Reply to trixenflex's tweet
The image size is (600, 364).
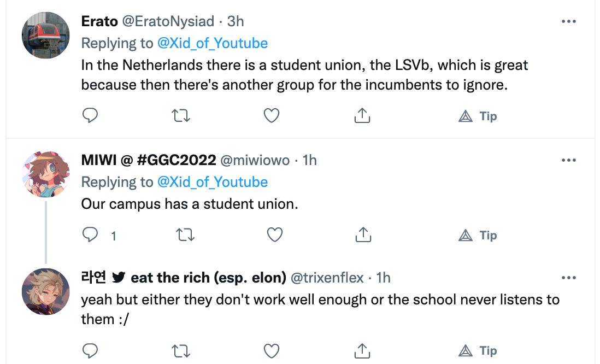click(x=90, y=350)
